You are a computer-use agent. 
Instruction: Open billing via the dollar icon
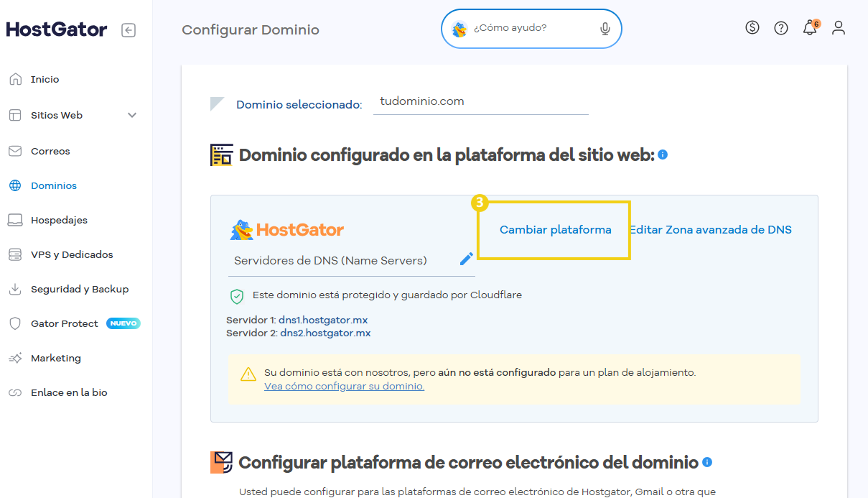point(752,28)
